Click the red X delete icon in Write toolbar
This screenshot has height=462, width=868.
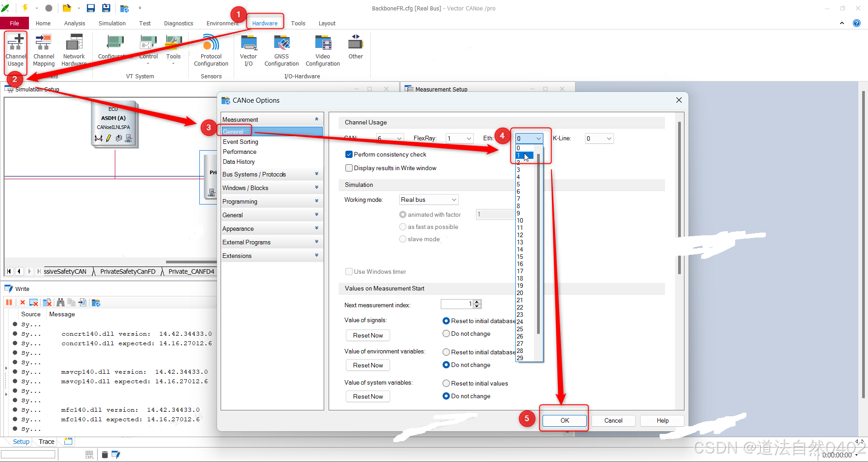click(x=23, y=302)
